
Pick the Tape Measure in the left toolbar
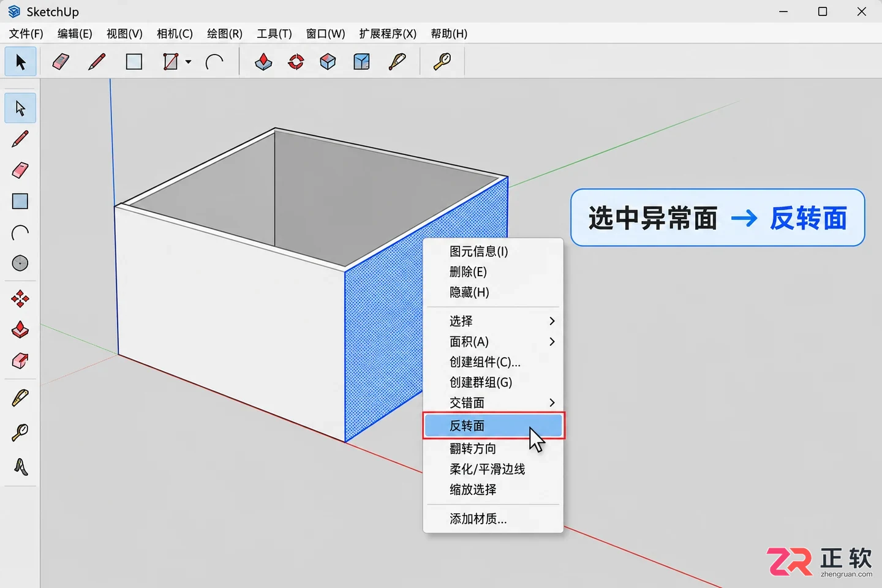coord(20,399)
